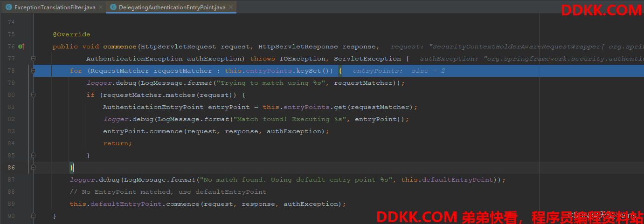Viewport: 644px width, 224px height.
Task: Click "Match found! Executing %s" string
Action: pyautogui.click(x=290, y=119)
